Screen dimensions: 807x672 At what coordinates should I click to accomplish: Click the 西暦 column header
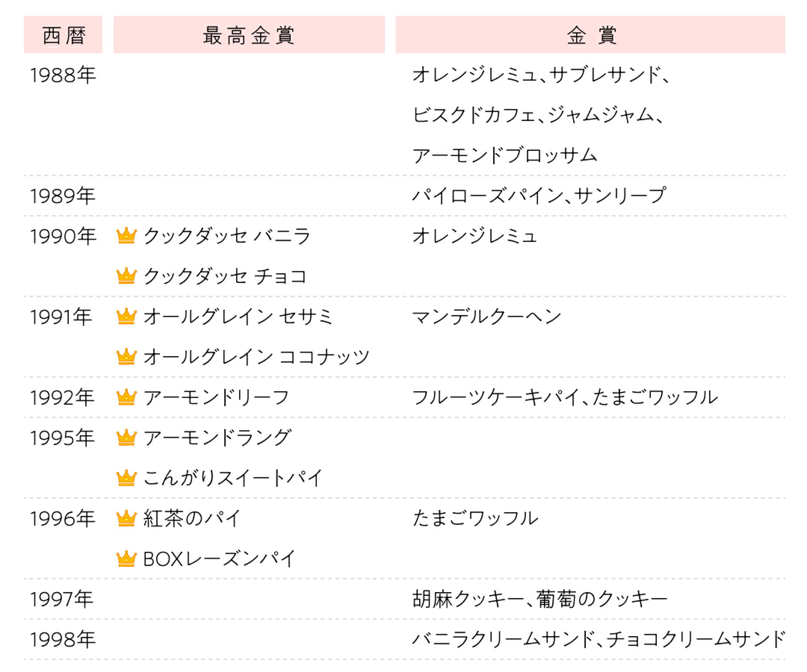tap(63, 35)
